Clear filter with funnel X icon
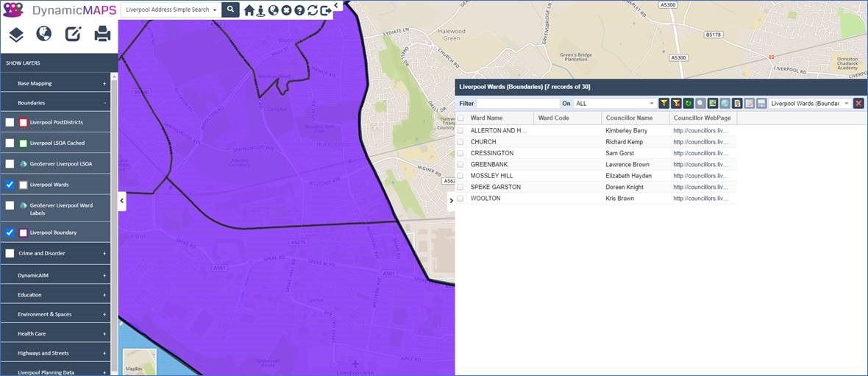The width and height of the screenshot is (868, 376). [676, 104]
